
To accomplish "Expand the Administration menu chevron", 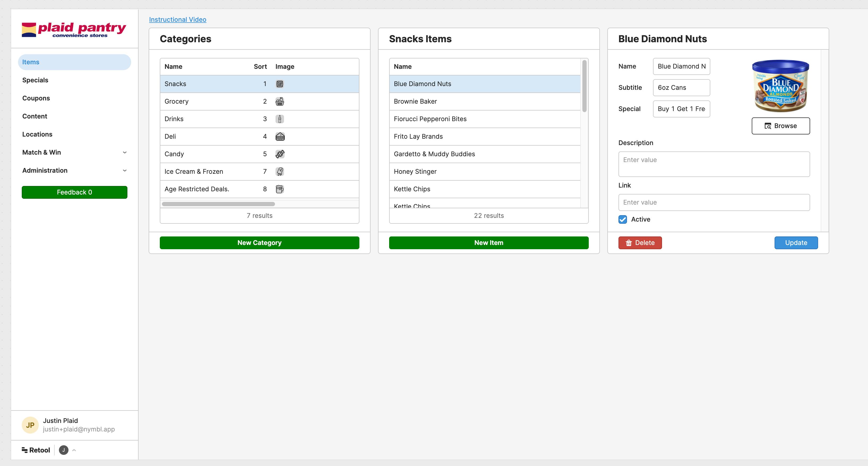I will click(124, 171).
